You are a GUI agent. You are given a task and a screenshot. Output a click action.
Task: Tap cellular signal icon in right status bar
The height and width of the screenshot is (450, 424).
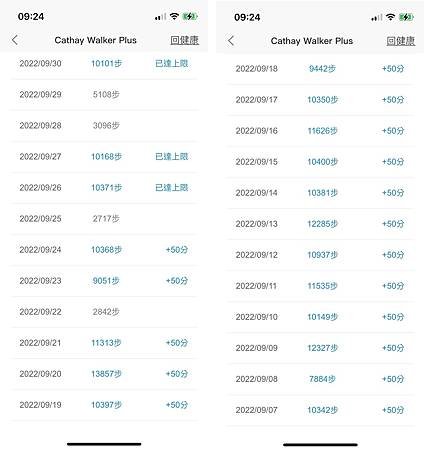click(377, 17)
